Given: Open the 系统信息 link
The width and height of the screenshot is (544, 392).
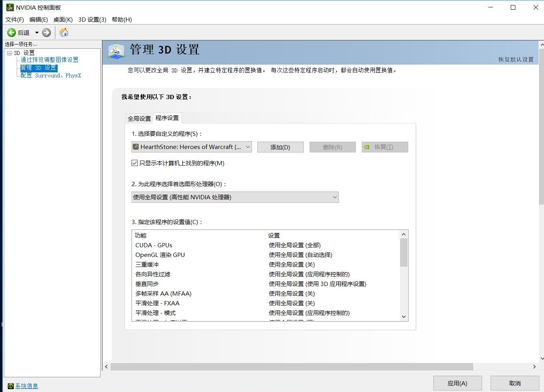Looking at the screenshot, I should click(x=27, y=386).
